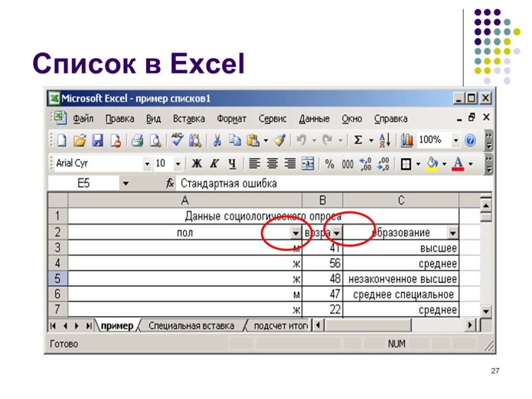Click column A header
The image size is (532, 399).
(x=185, y=200)
